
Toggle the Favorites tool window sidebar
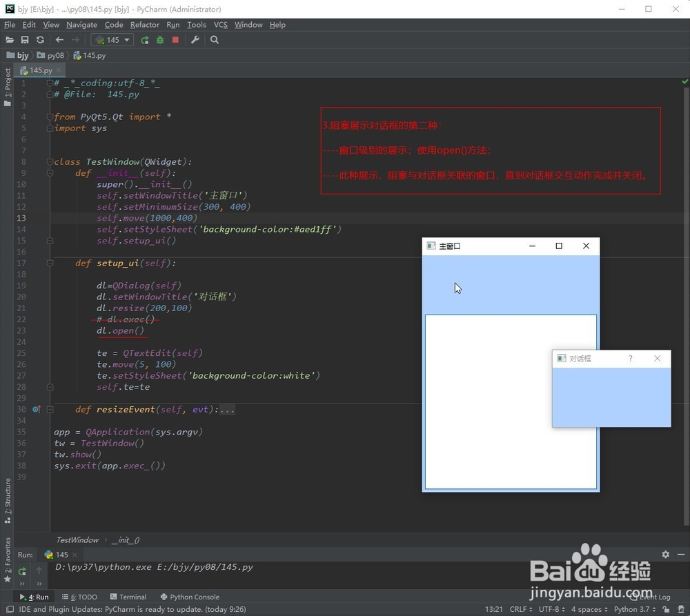click(x=7, y=560)
